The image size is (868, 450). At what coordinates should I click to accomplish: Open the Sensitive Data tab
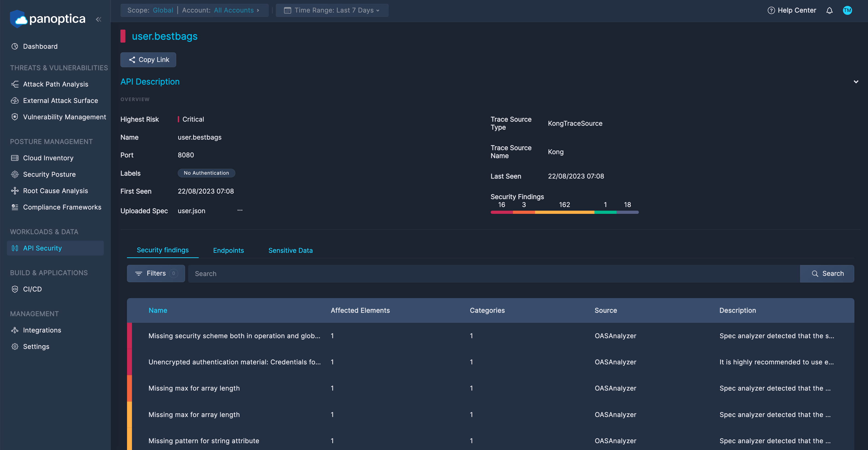pyautogui.click(x=290, y=250)
